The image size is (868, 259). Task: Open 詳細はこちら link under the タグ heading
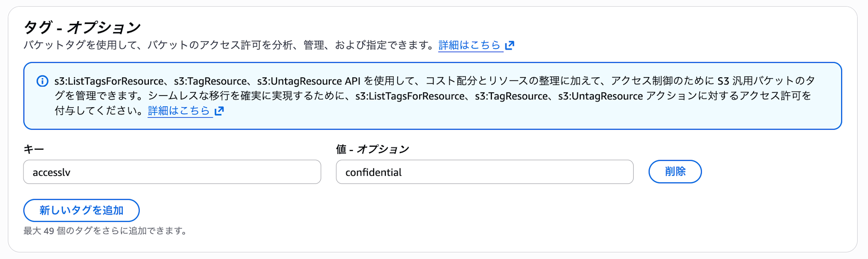coord(469,45)
